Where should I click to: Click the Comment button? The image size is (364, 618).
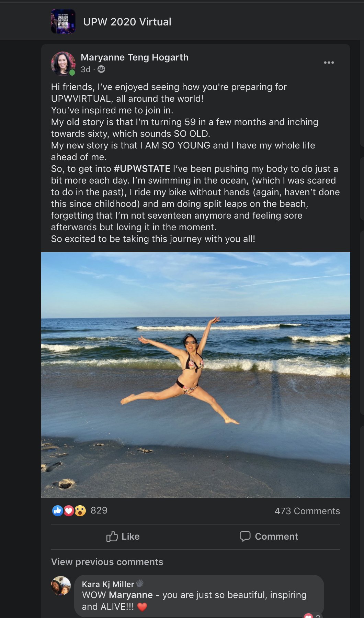(x=269, y=536)
